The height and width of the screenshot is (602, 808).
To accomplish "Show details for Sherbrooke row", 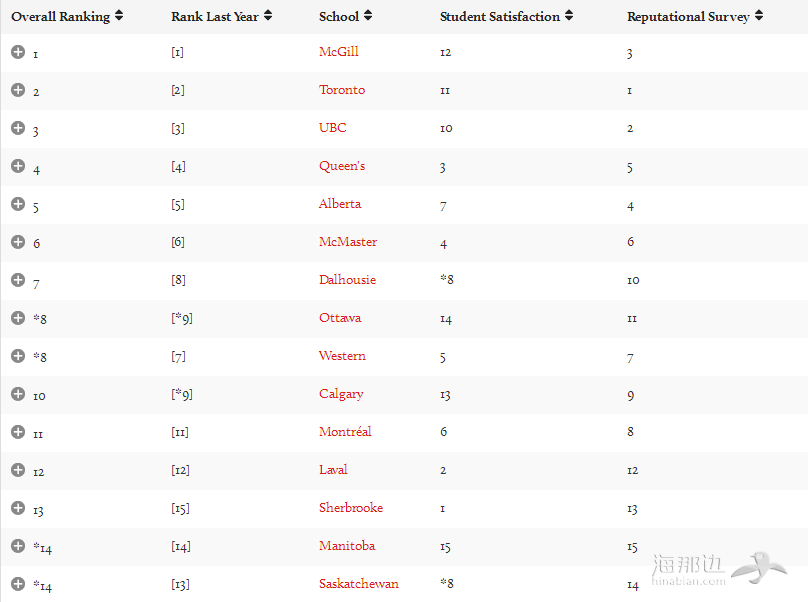I will tap(18, 508).
